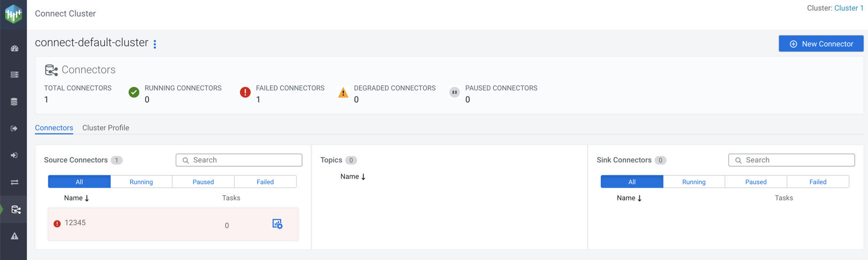The height and width of the screenshot is (260, 868).
Task: Open the database stack icon in sidebar
Action: coord(14,101)
